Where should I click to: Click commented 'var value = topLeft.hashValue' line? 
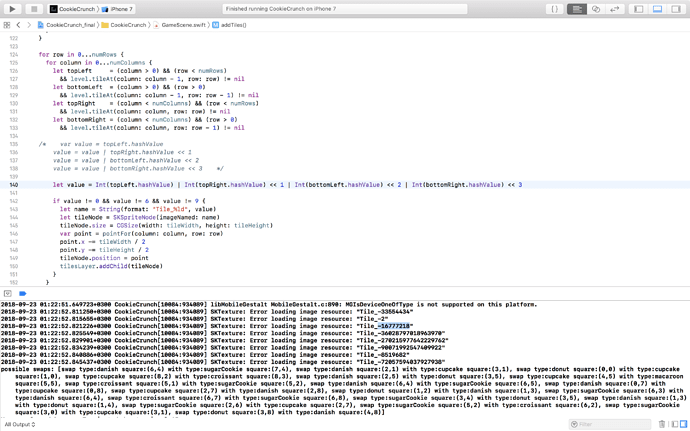pyautogui.click(x=111, y=144)
